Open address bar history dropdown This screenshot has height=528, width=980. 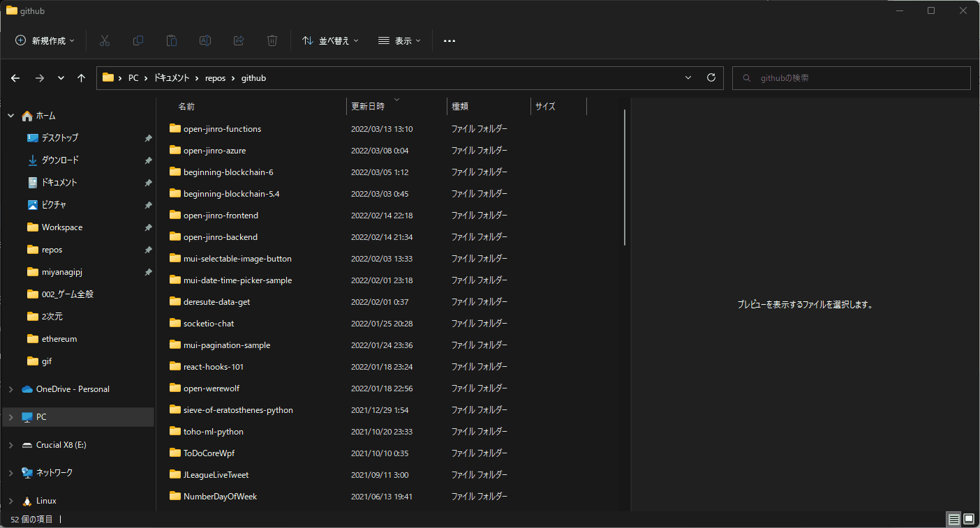(688, 77)
